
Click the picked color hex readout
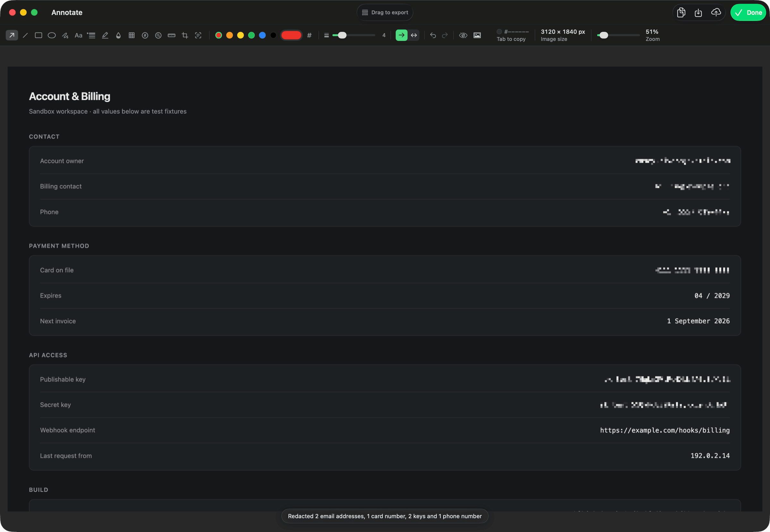click(513, 35)
